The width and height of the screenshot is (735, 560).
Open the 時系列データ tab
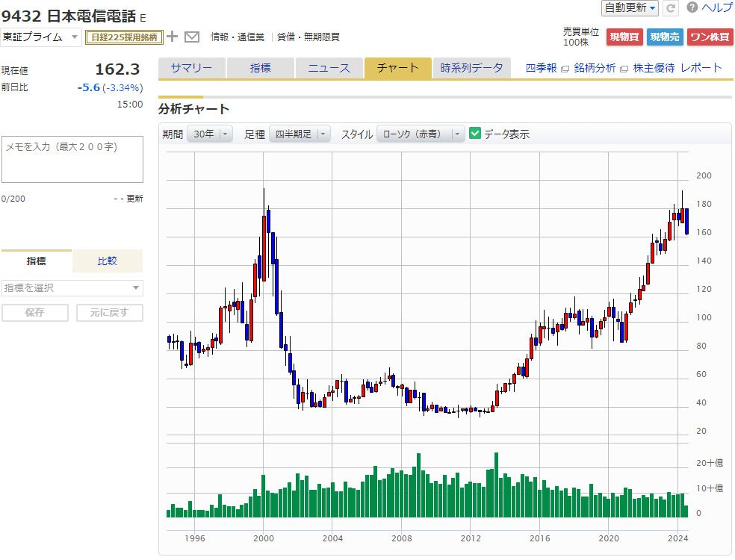(x=471, y=68)
